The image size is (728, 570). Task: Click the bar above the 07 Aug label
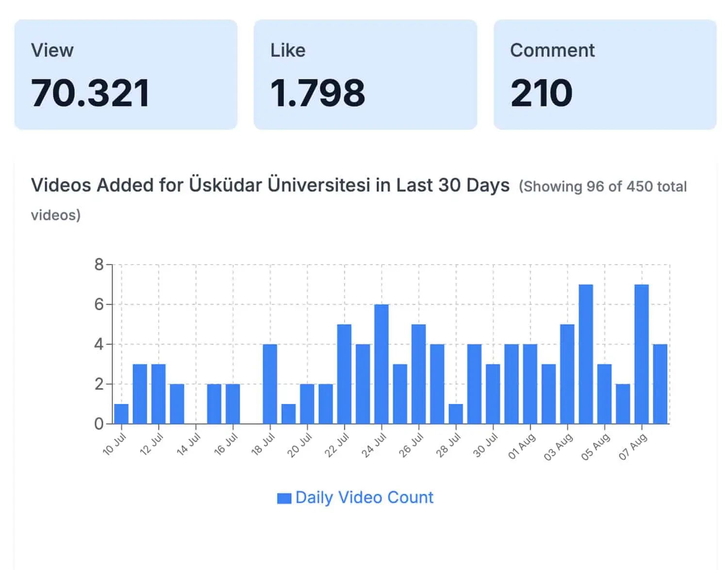point(642,354)
